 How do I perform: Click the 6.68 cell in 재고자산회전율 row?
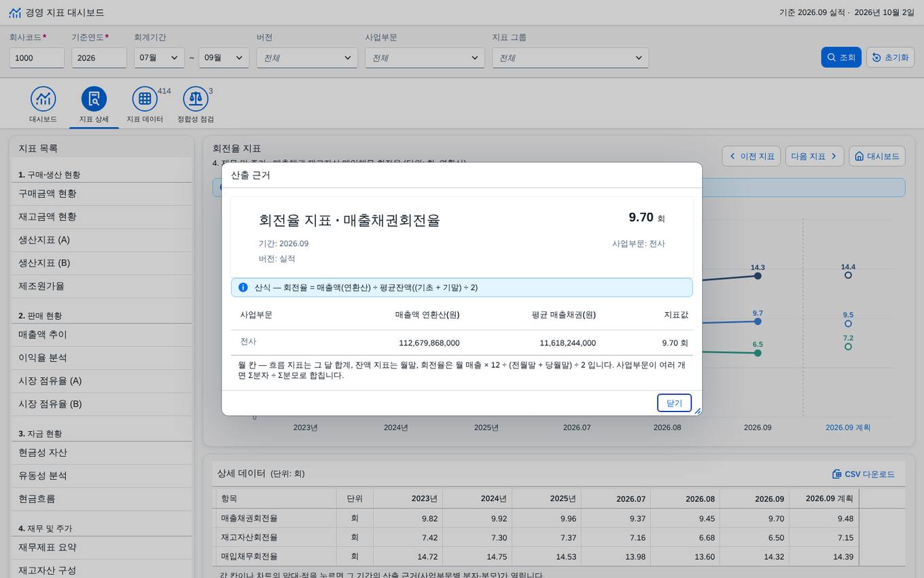click(x=686, y=537)
